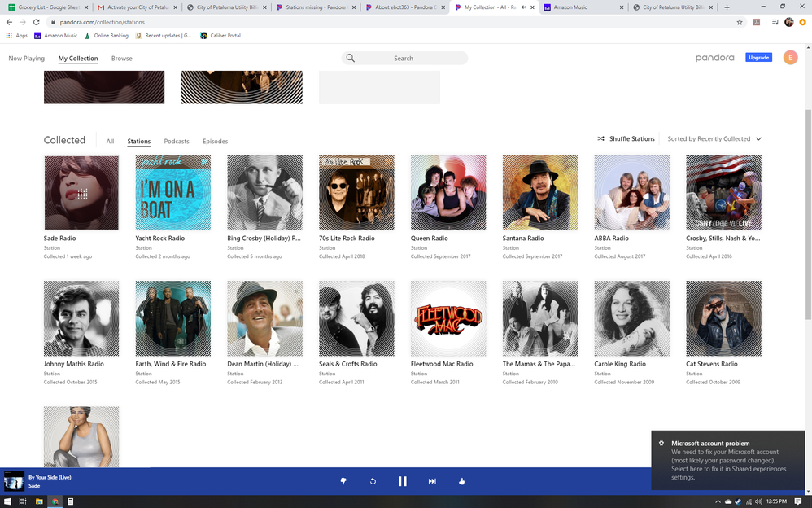
Task: Open the Online Banking bookmark
Action: pyautogui.click(x=106, y=36)
